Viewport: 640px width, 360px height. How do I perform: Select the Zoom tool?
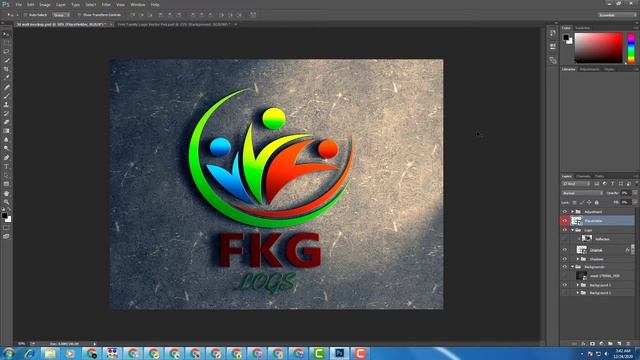click(x=6, y=202)
